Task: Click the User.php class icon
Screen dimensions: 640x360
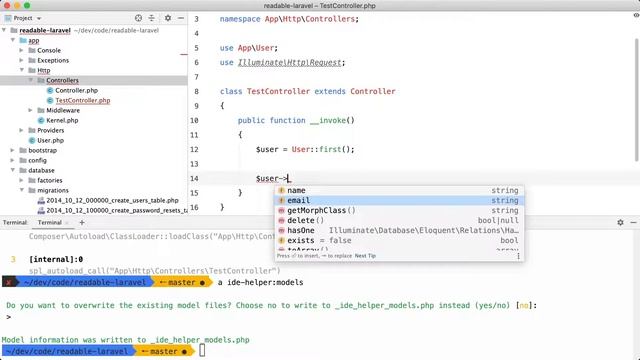Action: (x=32, y=140)
